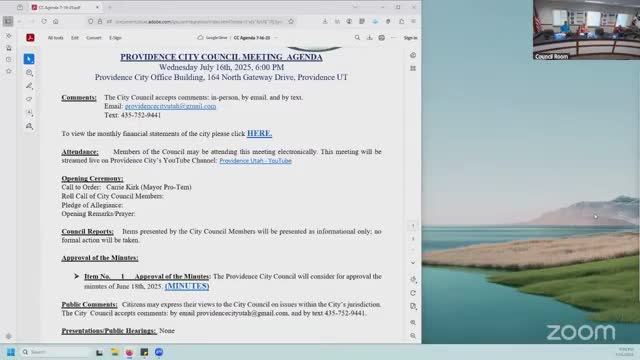Show the page thumbnails grid panel
The width and height of the screenshot is (640, 360).
413,68
